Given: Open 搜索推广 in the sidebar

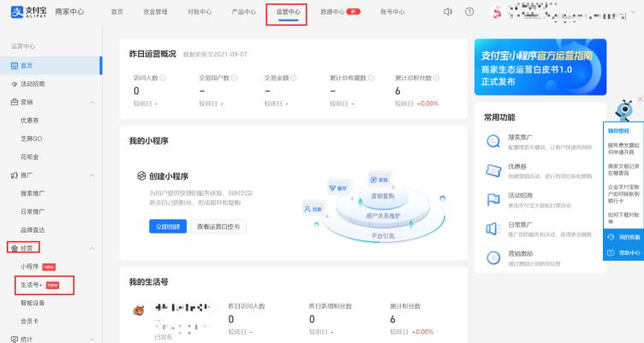Looking at the screenshot, I should click(33, 193).
